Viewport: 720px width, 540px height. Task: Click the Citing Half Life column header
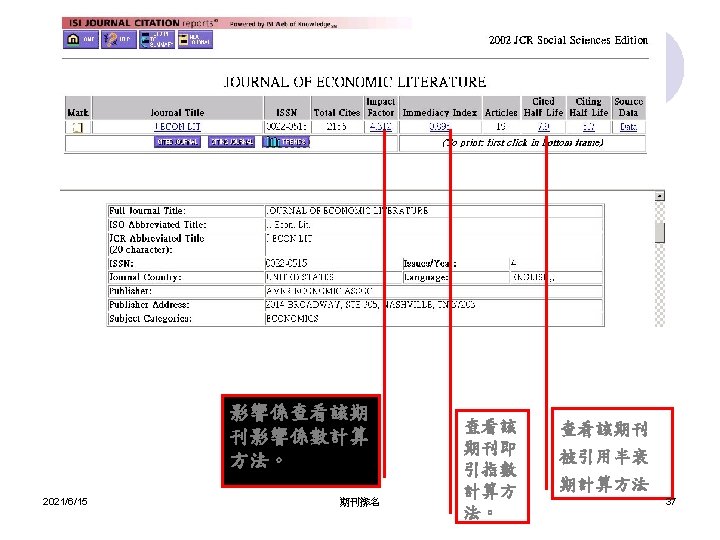[x=589, y=107]
